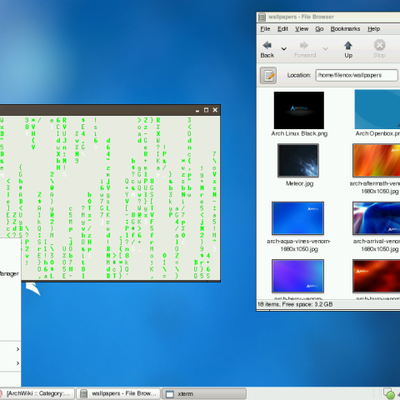Select arch-aqua-vines-venom blue wallpaper thumbnail

coord(298,218)
